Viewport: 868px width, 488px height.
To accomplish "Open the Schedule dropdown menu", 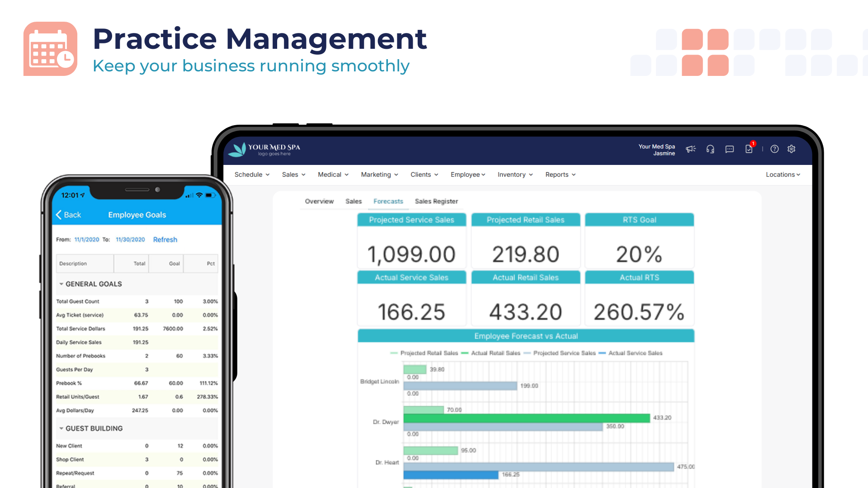I will (252, 174).
